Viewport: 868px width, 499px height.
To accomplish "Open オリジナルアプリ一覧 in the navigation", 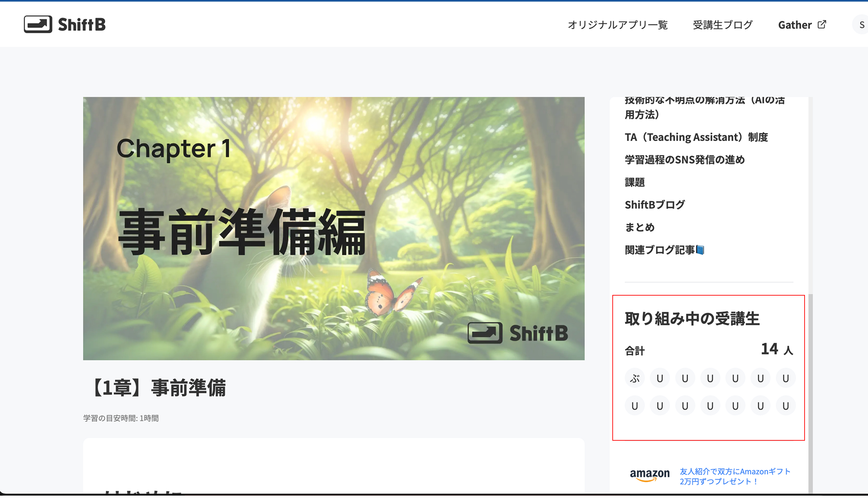I will click(617, 25).
